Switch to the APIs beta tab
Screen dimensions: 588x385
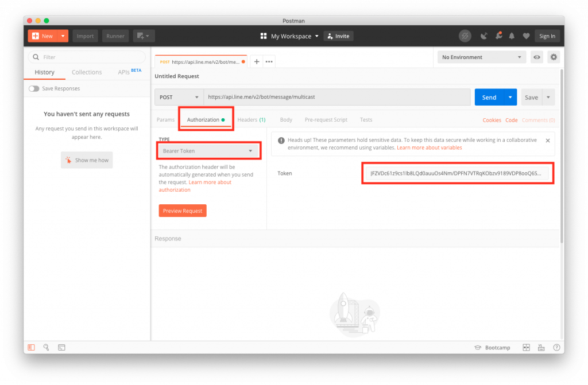tap(129, 72)
